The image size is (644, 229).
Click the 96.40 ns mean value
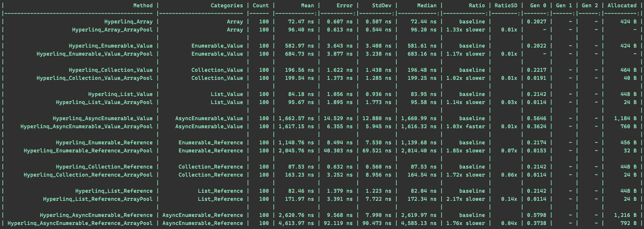coord(301,30)
